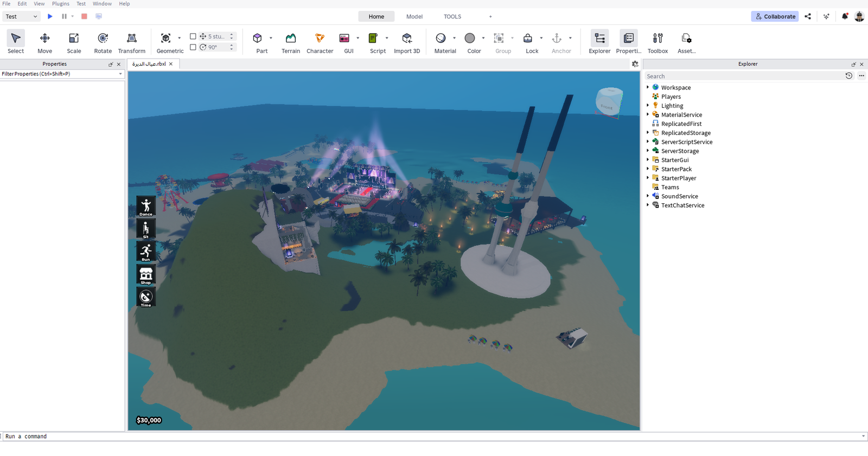This screenshot has height=456, width=868.
Task: Open the Assistant sparkle icon
Action: coord(826,16)
